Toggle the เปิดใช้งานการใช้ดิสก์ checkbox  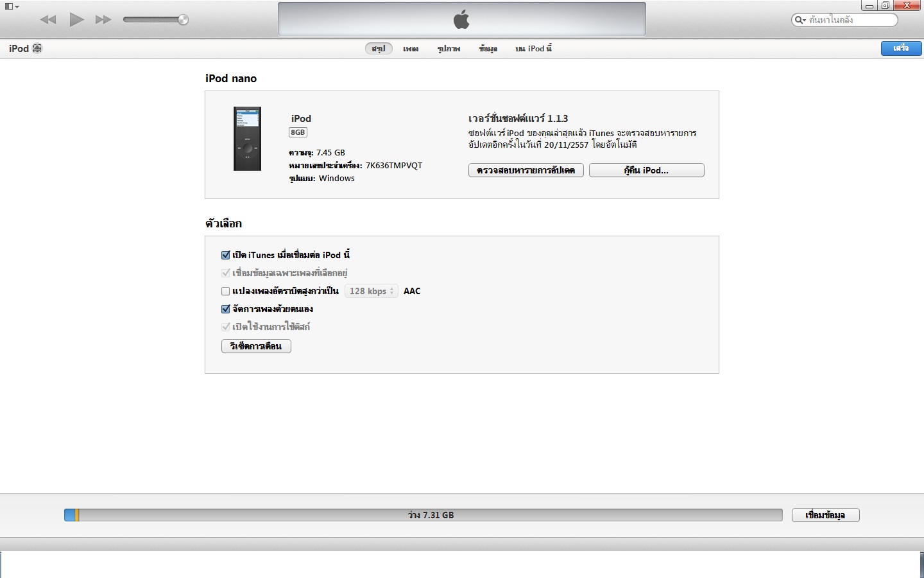pyautogui.click(x=225, y=327)
